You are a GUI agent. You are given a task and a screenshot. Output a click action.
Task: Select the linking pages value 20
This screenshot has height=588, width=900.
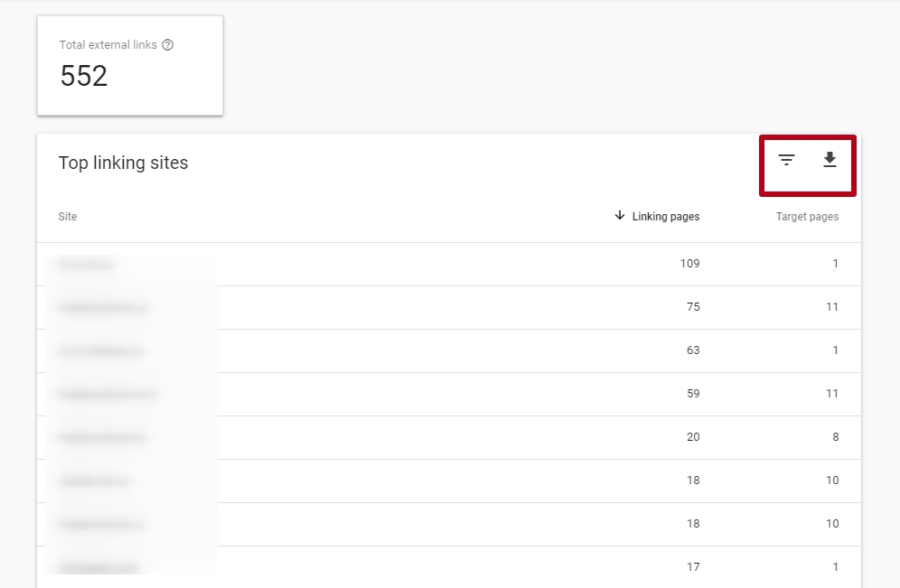[693, 436]
